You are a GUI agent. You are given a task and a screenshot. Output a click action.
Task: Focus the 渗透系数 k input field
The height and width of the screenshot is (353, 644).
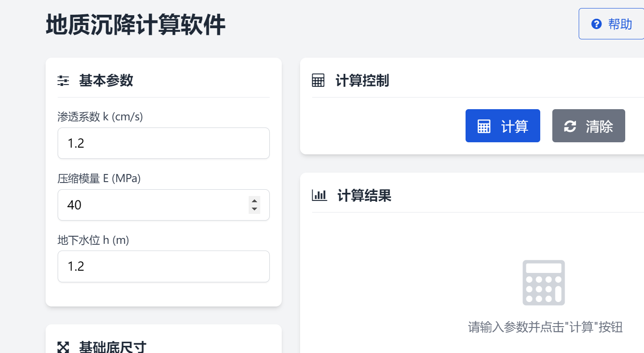click(163, 143)
